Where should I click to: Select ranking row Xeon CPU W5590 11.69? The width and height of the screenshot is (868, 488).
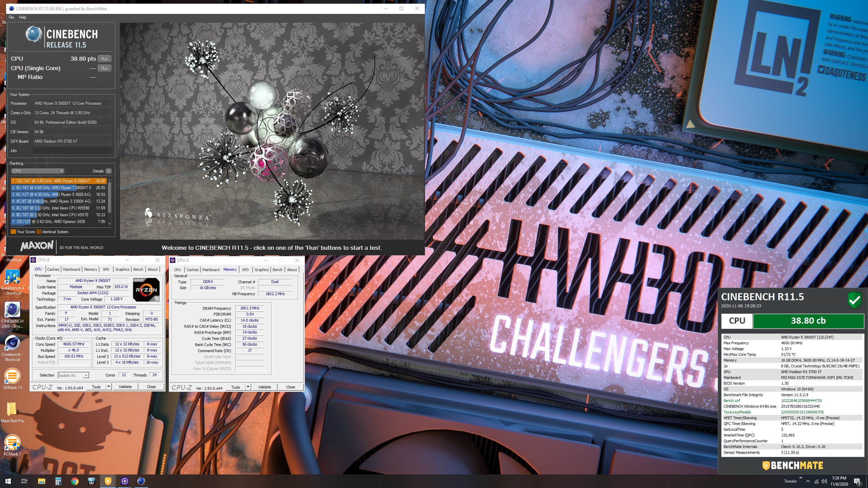(x=59, y=208)
